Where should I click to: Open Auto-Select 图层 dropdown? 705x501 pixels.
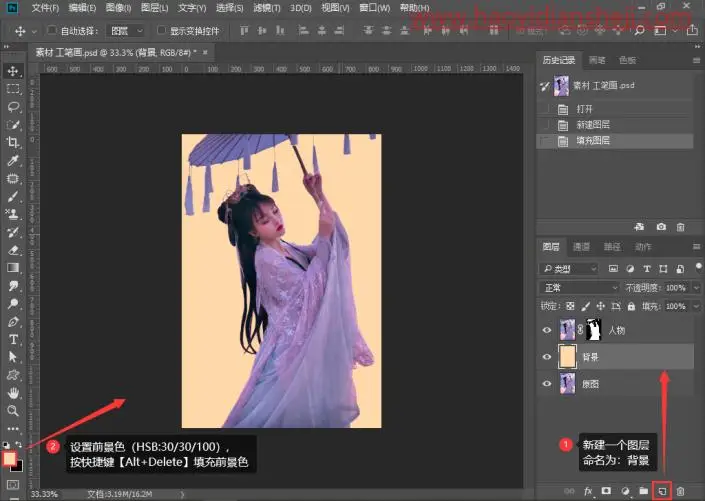(x=125, y=31)
